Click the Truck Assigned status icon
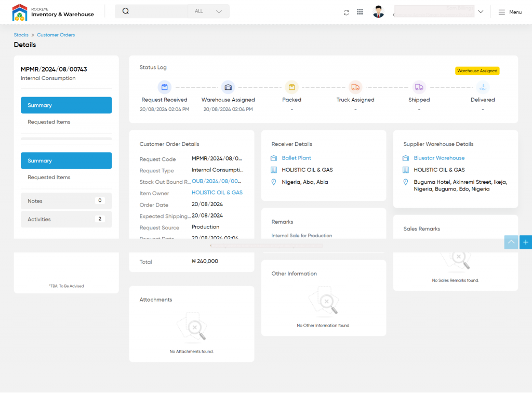Image resolution: width=532 pixels, height=393 pixels. click(x=355, y=87)
